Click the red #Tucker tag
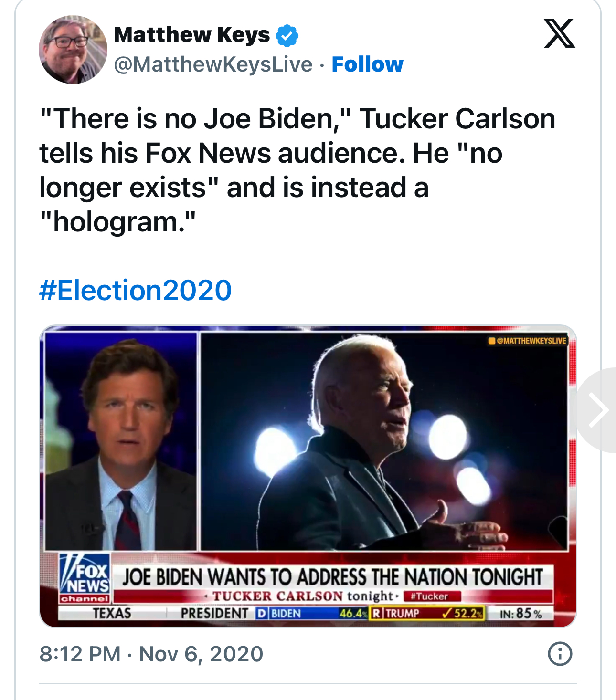 point(432,596)
